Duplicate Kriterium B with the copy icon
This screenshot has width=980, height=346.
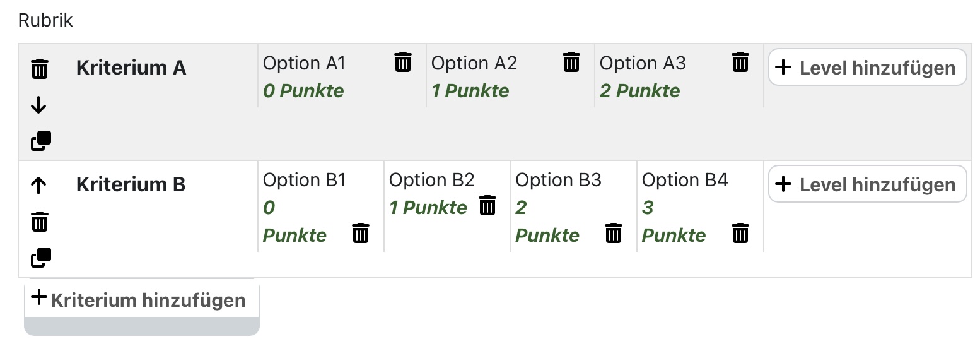[x=41, y=258]
